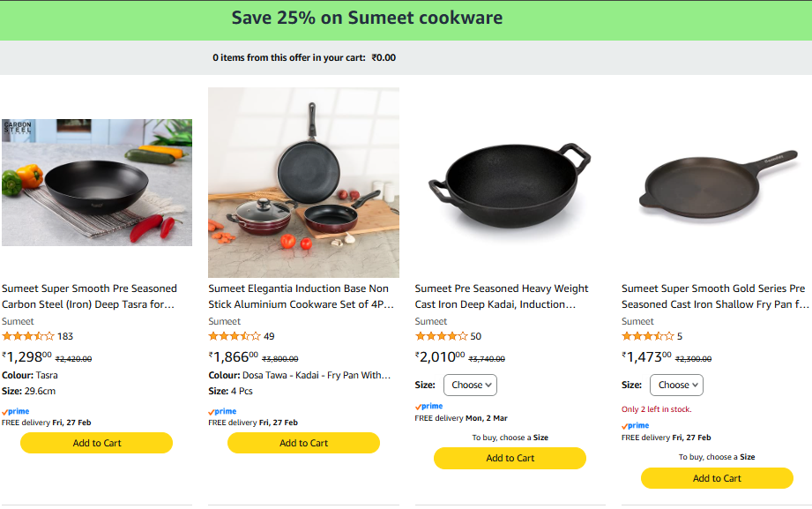The height and width of the screenshot is (509, 812).
Task: Click star rating of Elegantia Cookware Set
Action: pyautogui.click(x=235, y=336)
